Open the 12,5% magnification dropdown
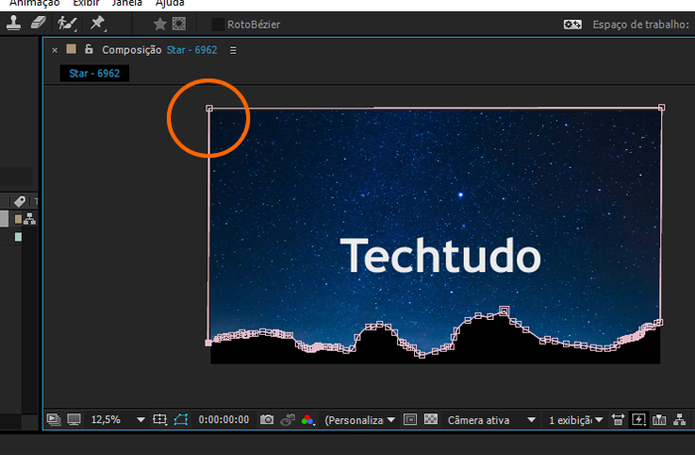 pyautogui.click(x=118, y=420)
